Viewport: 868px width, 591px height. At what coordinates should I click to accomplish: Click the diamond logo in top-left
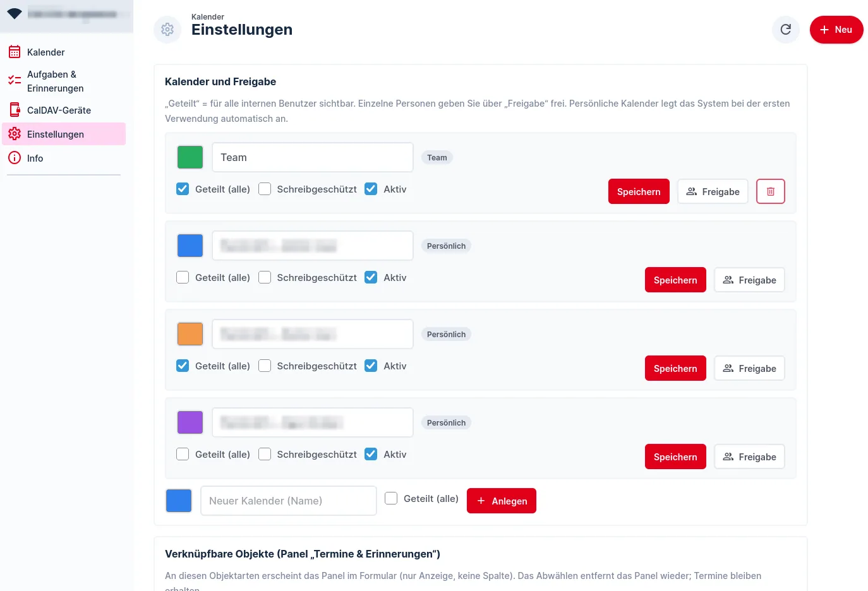(x=15, y=13)
